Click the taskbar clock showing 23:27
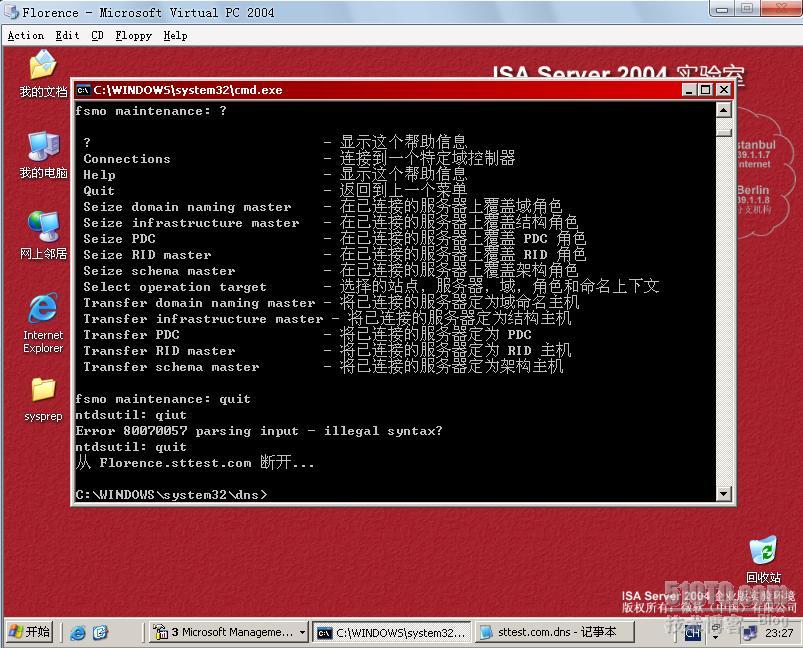 point(778,633)
